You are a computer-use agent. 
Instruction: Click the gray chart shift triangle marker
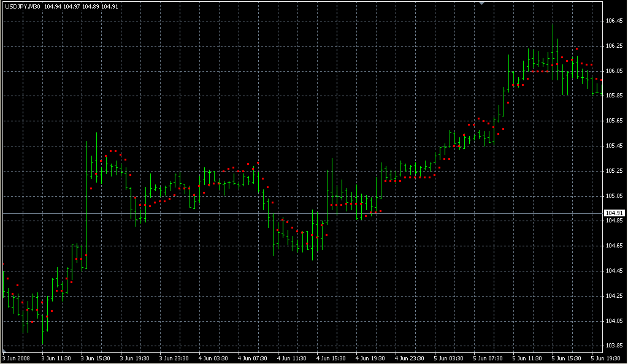[x=483, y=4]
